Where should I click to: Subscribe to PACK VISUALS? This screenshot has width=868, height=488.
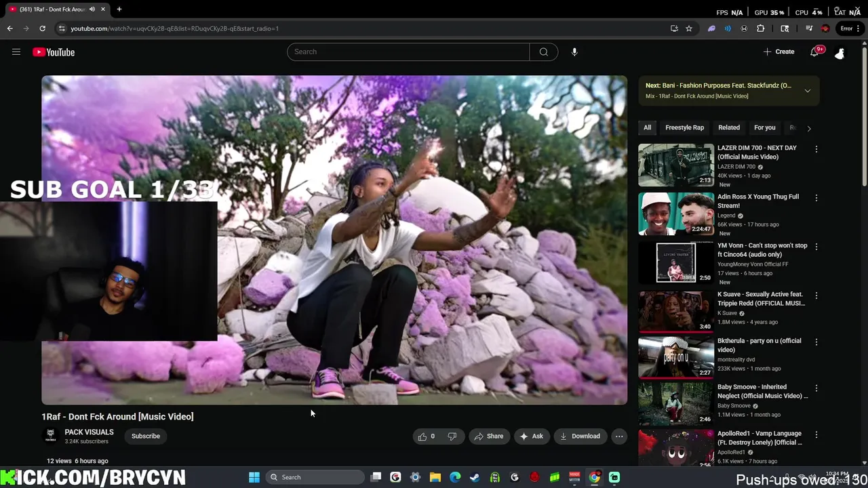click(x=146, y=436)
